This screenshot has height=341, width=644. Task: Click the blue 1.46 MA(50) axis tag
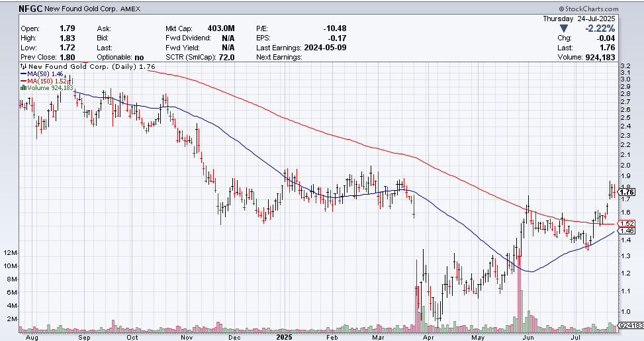click(x=627, y=231)
